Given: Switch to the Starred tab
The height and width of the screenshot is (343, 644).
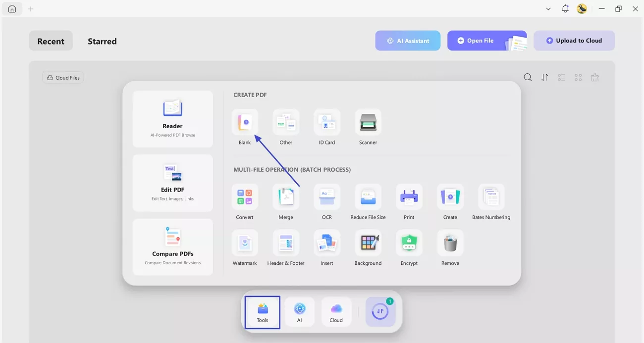Looking at the screenshot, I should (102, 41).
